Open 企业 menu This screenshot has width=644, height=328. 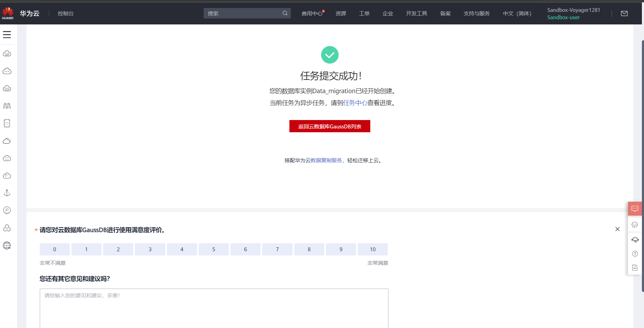coord(388,14)
